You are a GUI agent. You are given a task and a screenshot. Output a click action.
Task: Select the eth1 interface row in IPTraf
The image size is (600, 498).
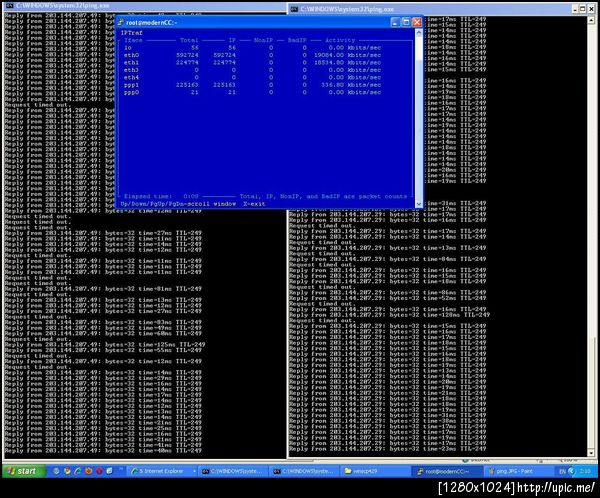coord(253,62)
